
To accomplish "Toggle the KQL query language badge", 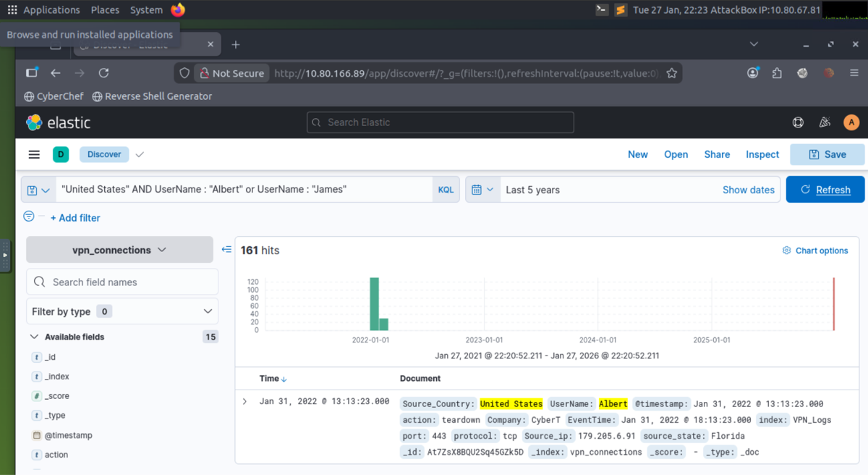I will (x=446, y=189).
